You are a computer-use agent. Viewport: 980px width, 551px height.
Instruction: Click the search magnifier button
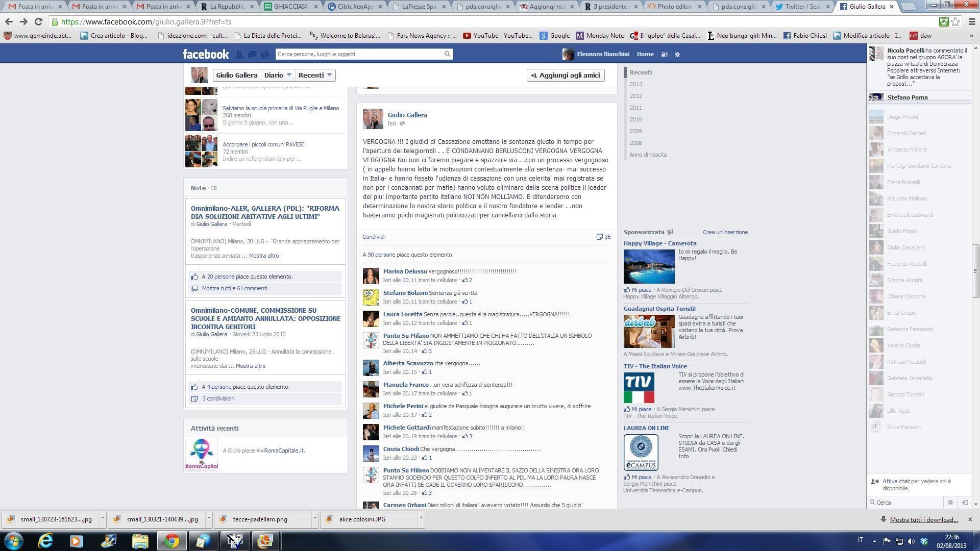click(447, 54)
